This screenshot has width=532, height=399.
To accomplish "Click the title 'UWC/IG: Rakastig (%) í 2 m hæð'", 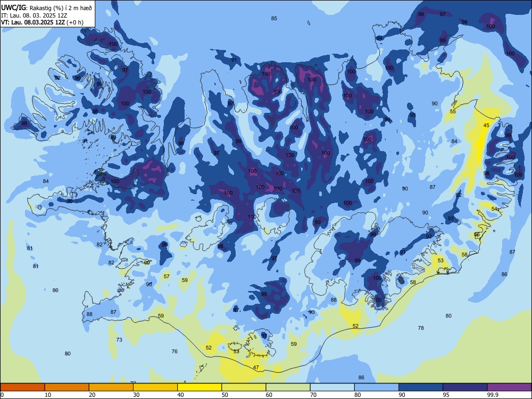I will 46,7.
